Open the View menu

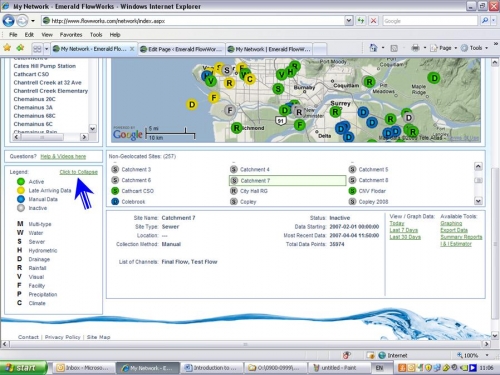47,35
